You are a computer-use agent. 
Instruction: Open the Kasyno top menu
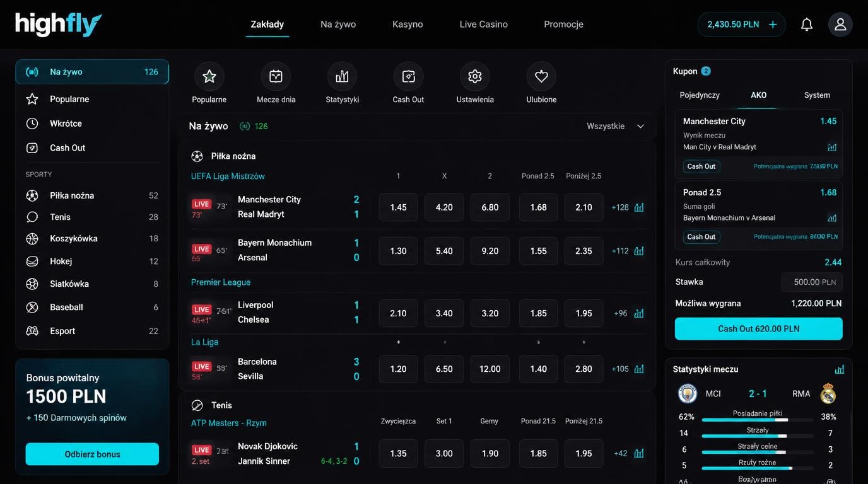[x=408, y=25]
